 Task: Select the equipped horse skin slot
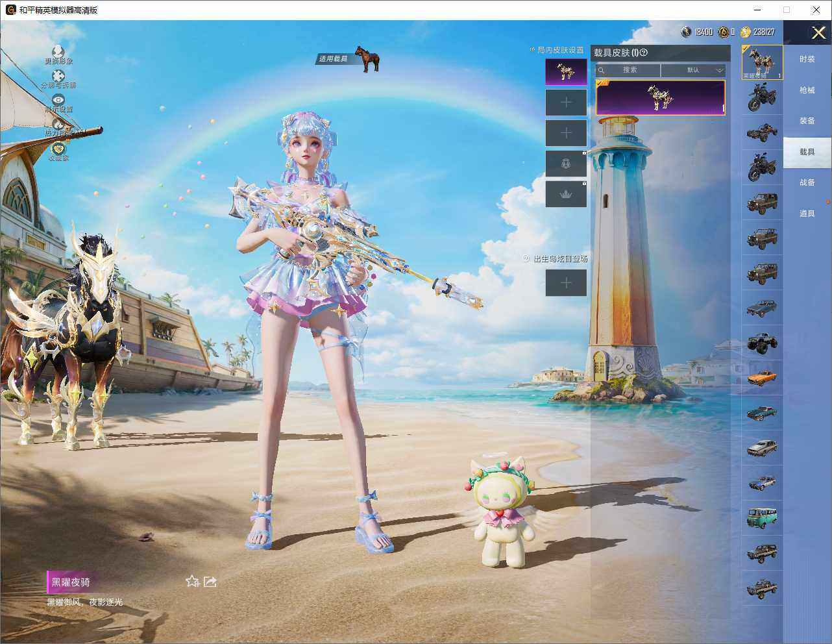pos(566,71)
